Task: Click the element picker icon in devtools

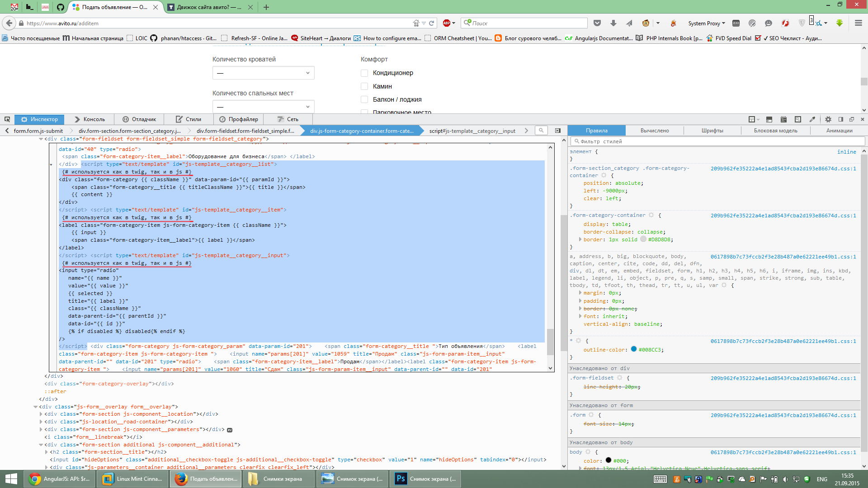Action: pyautogui.click(x=7, y=119)
